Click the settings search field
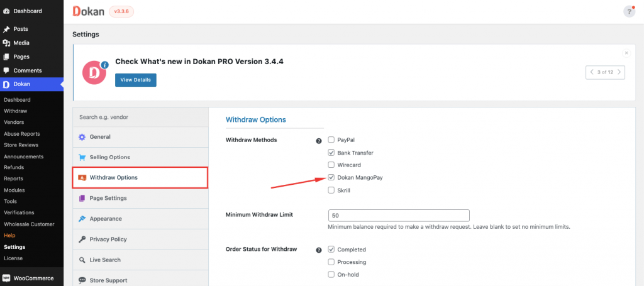 (140, 117)
